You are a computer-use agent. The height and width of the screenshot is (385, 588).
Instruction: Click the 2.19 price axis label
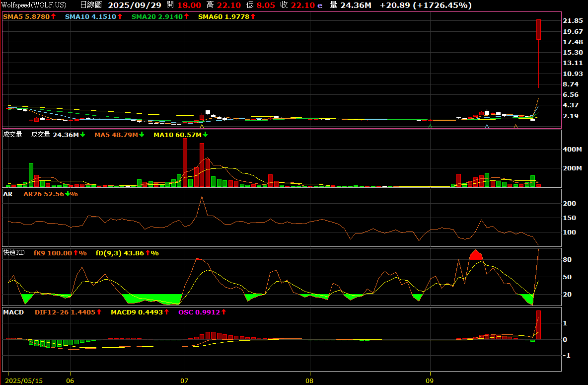tap(571, 116)
